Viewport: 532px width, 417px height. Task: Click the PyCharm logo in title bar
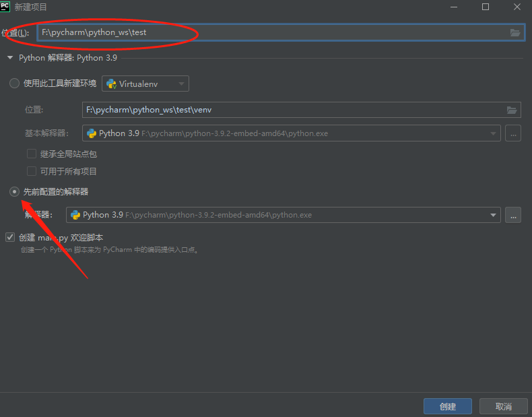tap(5, 7)
